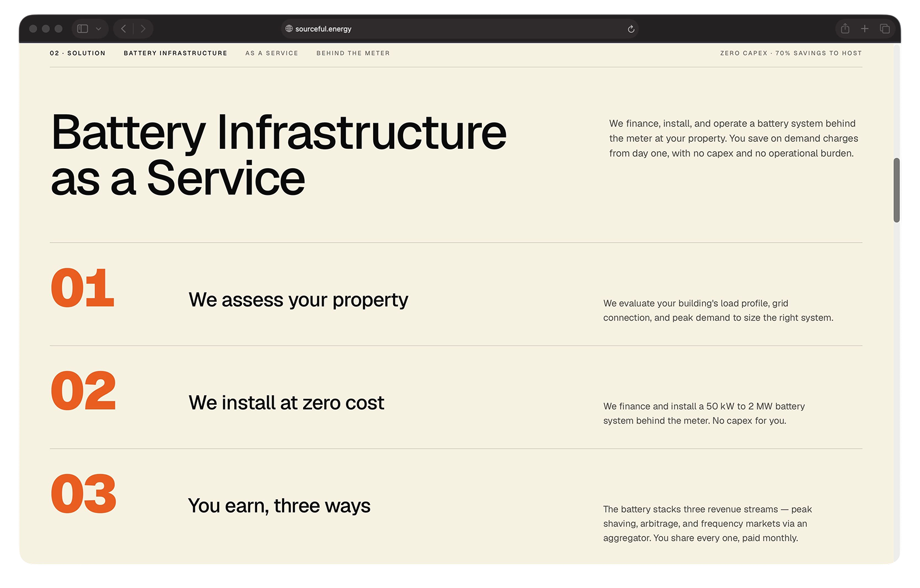Screen dimensions: 920x588
Task: Open the BEHIND THE METER section
Action: tap(353, 53)
